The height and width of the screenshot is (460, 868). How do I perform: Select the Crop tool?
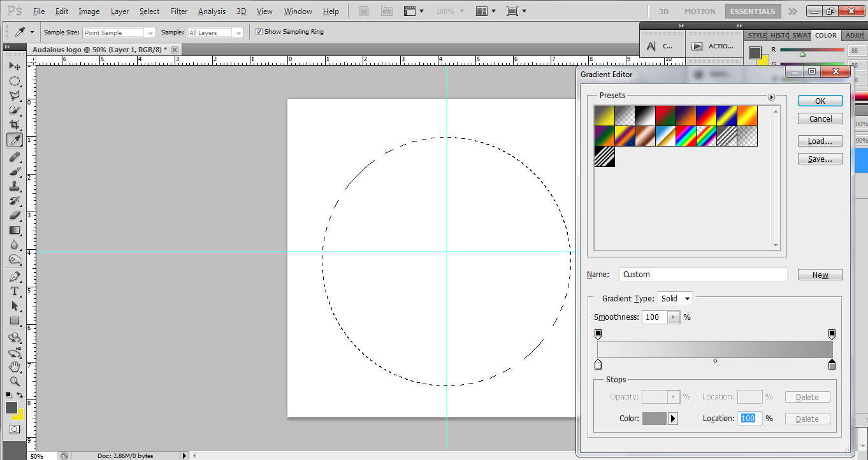[x=15, y=125]
